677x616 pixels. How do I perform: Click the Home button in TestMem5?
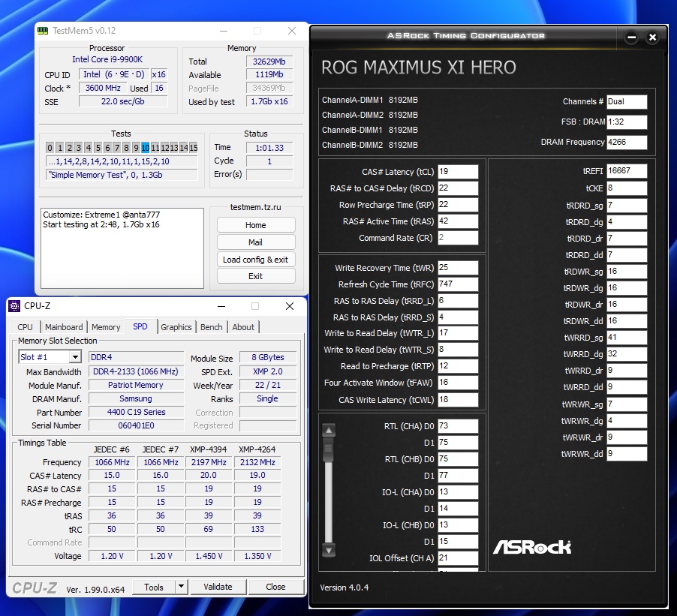256,225
